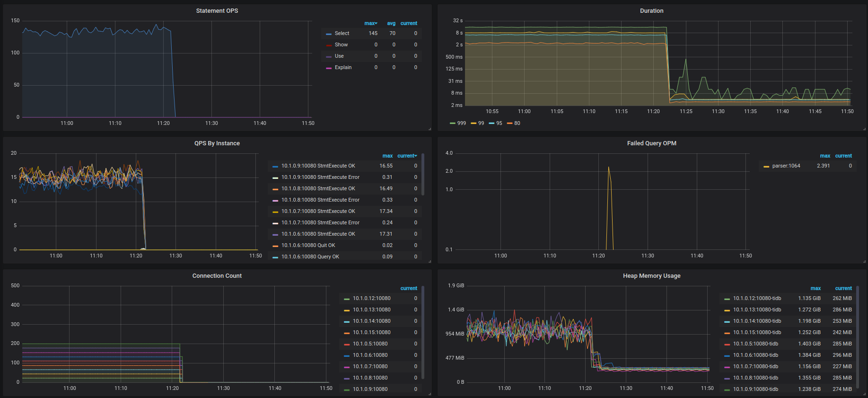Click swatch of 10.1.0.13:10080 in Connection Count legend
This screenshot has height=398, width=868.
(347, 310)
